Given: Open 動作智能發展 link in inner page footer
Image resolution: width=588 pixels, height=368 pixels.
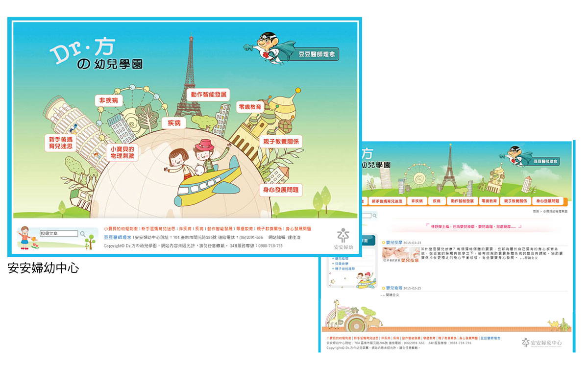Looking at the screenshot, I should 411,338.
